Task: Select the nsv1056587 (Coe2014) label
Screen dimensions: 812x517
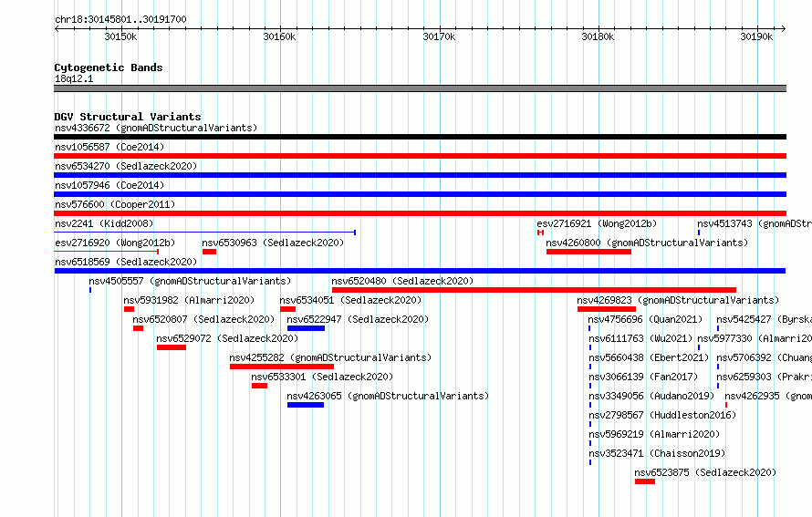Action: pos(109,147)
